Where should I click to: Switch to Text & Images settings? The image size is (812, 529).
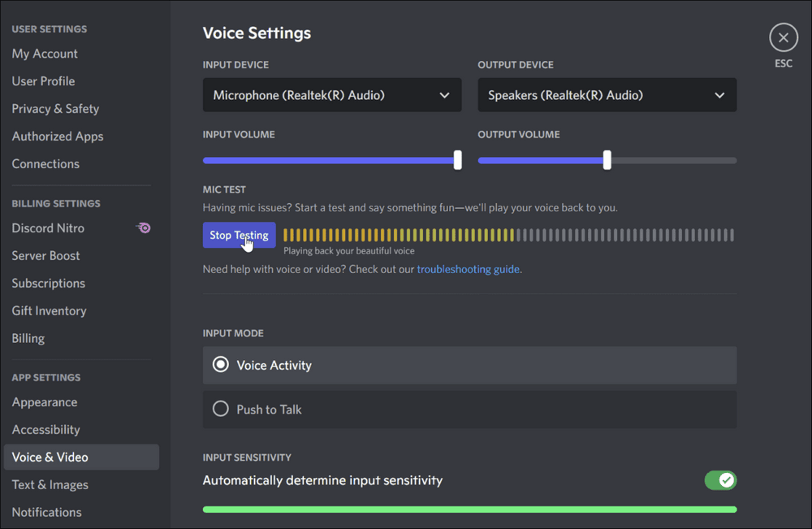tap(50, 485)
